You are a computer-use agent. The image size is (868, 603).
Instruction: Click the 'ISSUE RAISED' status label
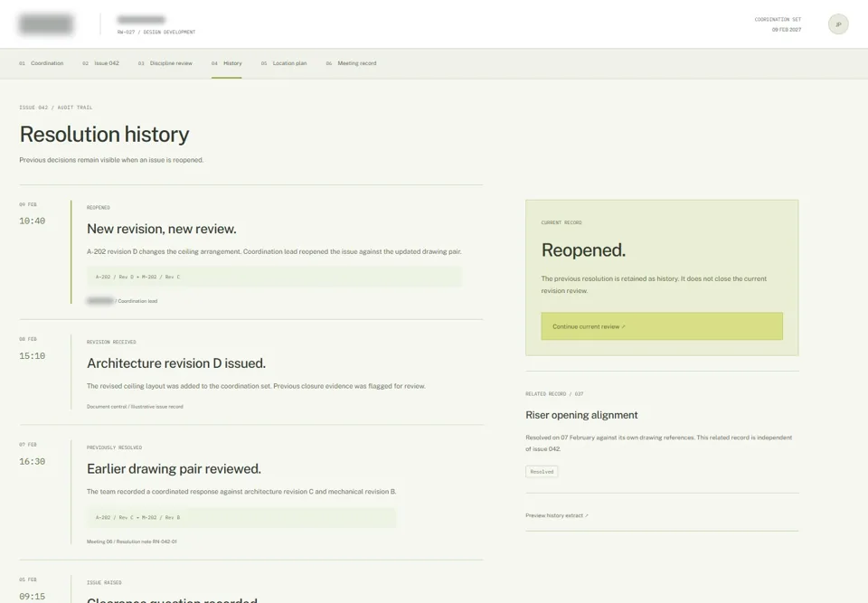[104, 582]
